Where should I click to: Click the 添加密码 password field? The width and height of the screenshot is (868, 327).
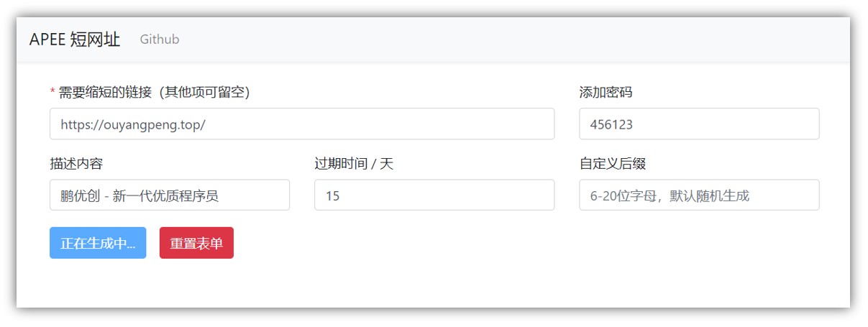tap(699, 124)
